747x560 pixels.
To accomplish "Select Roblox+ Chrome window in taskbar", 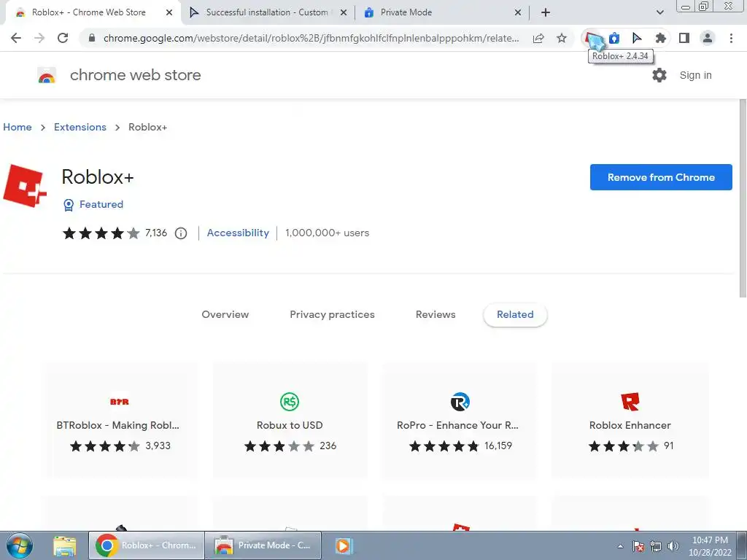I will pyautogui.click(x=146, y=545).
